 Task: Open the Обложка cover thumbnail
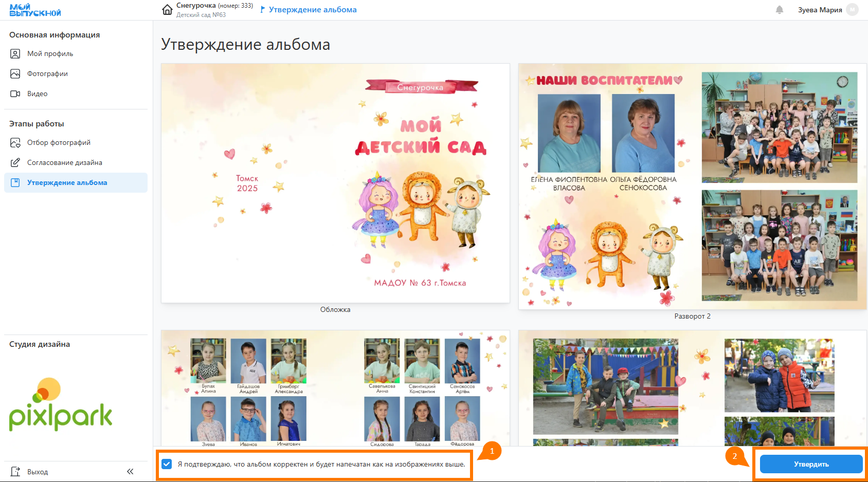coord(335,183)
